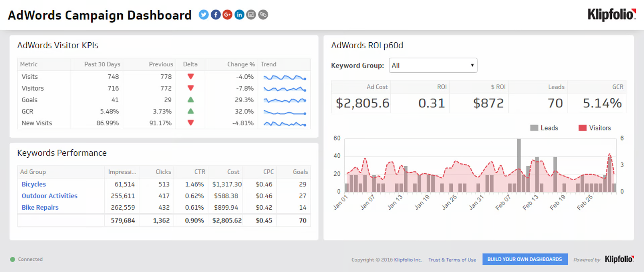This screenshot has height=272, width=644.
Task: Open the Klipfolio Inc. copyright link
Action: (x=408, y=260)
